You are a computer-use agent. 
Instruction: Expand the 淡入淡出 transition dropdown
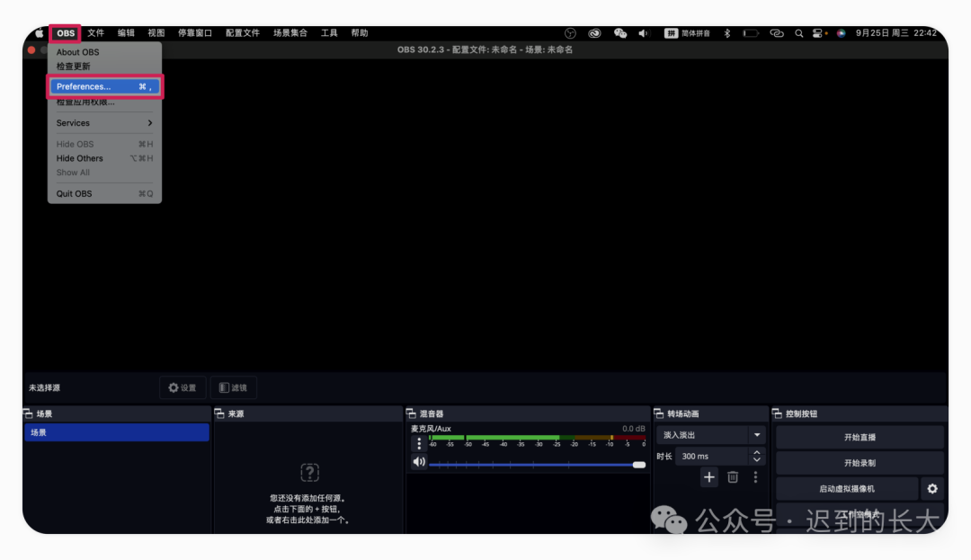coord(755,435)
